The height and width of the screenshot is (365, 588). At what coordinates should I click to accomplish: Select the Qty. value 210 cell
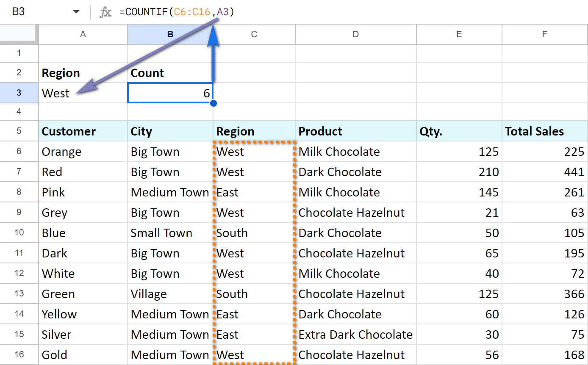point(459,172)
